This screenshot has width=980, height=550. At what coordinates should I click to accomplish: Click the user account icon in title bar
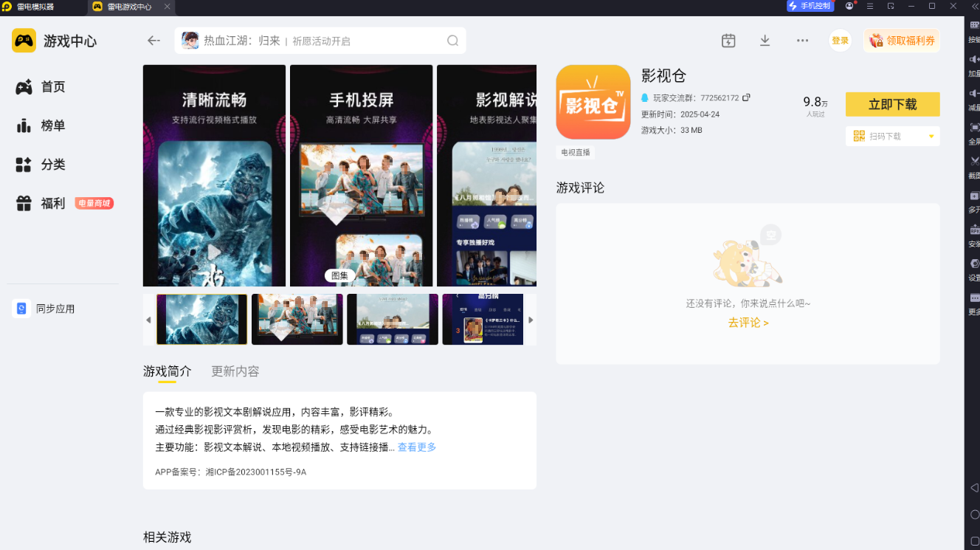[850, 6]
